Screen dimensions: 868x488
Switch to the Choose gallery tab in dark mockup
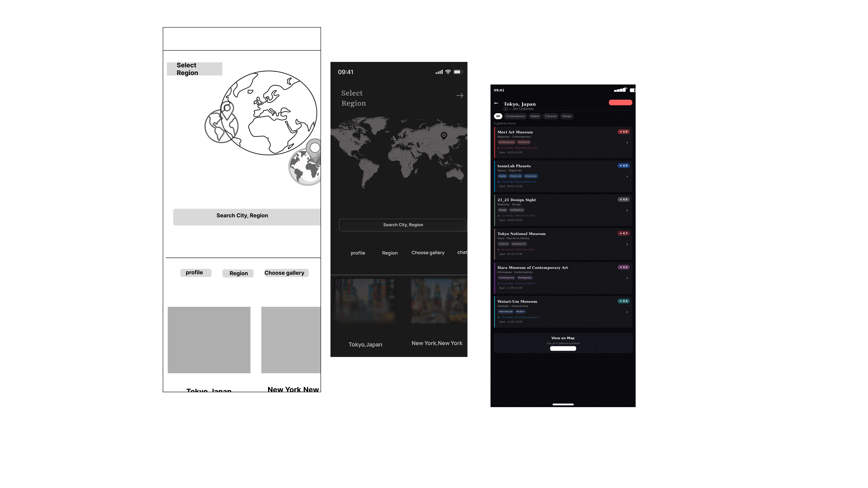pyautogui.click(x=428, y=253)
